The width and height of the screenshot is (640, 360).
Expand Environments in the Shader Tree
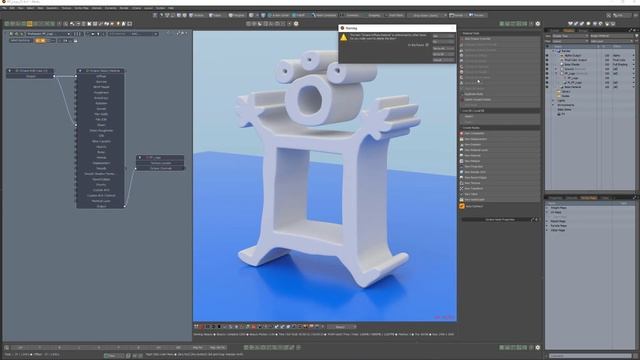554,105
